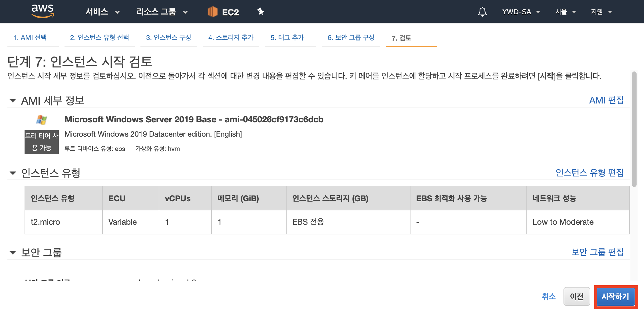Collapse the 보안 그룹 section
This screenshot has width=644, height=311.
[x=13, y=252]
